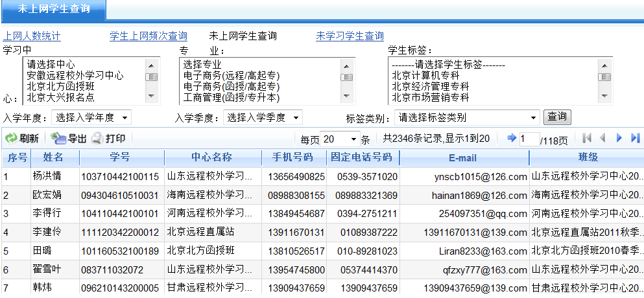The width and height of the screenshot is (644, 298).
Task: Open the per-page count dropdown showing 20
Action: (x=340, y=139)
